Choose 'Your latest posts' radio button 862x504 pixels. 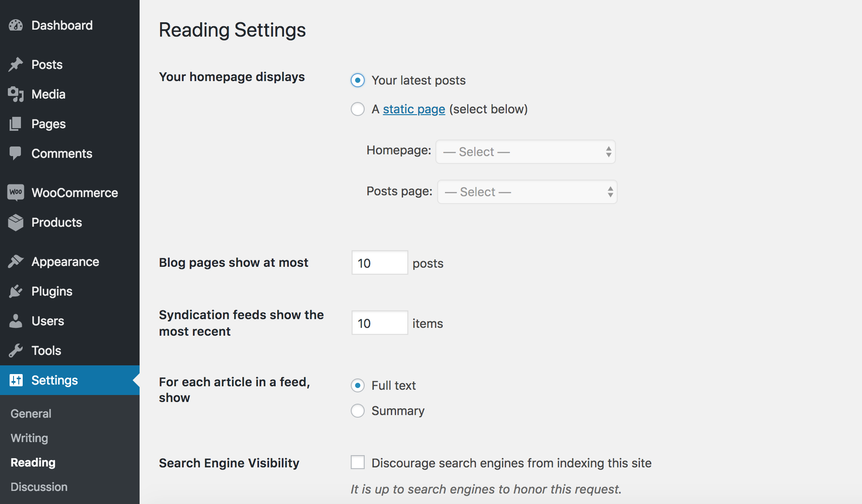coord(358,80)
